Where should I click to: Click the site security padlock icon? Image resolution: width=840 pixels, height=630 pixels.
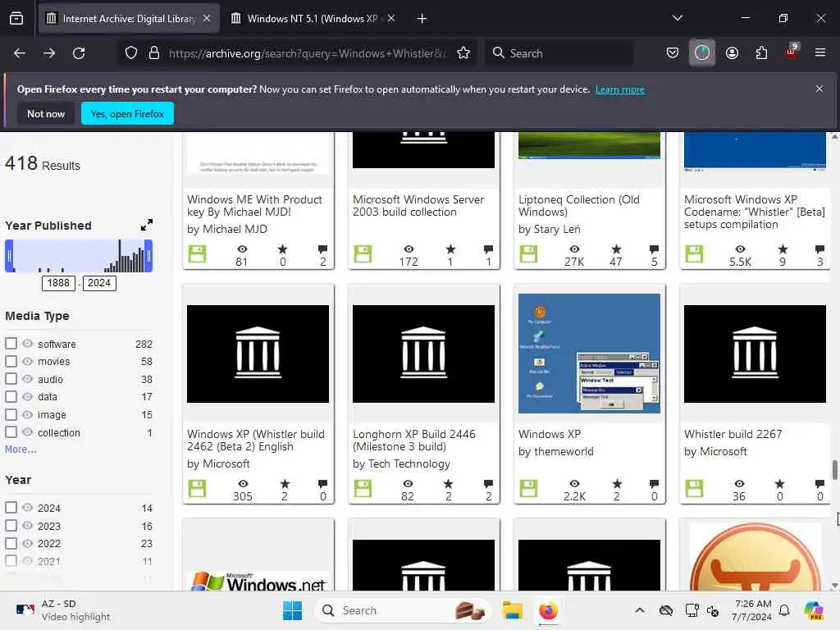154,53
